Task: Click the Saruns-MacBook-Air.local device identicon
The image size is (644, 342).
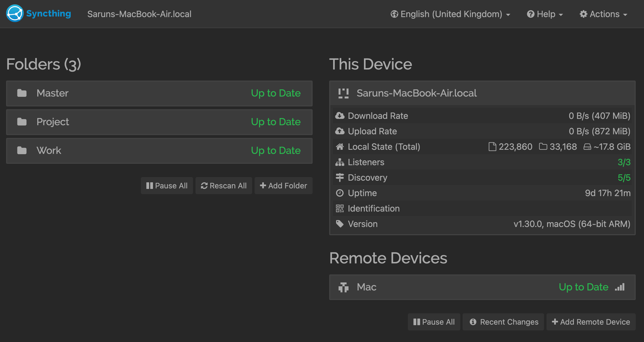Action: [344, 93]
